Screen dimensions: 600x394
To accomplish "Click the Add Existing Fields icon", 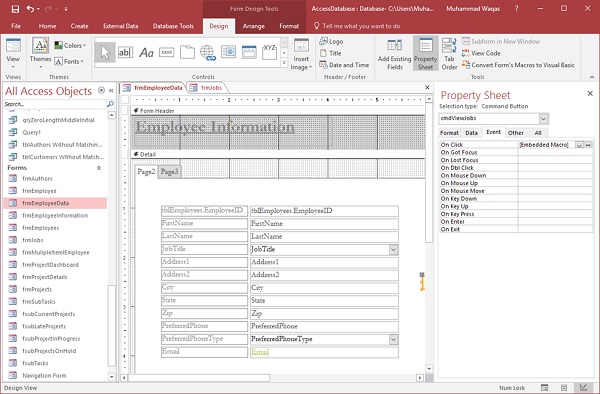I will [x=395, y=54].
